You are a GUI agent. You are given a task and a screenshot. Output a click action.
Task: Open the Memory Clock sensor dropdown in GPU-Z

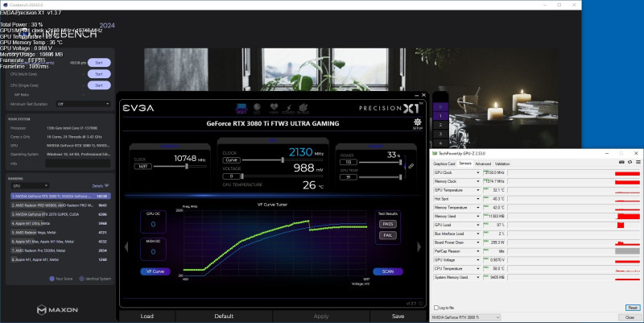click(477, 181)
